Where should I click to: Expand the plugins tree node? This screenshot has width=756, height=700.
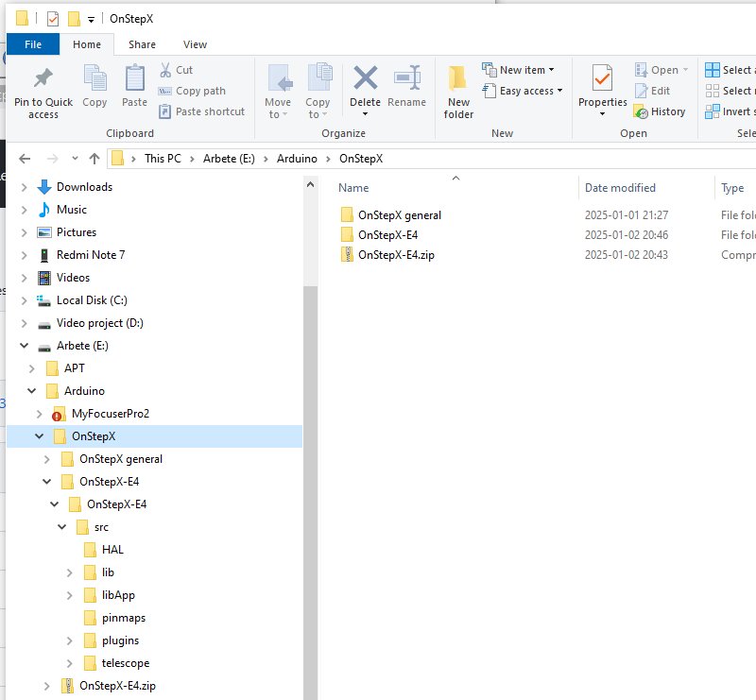tap(69, 640)
